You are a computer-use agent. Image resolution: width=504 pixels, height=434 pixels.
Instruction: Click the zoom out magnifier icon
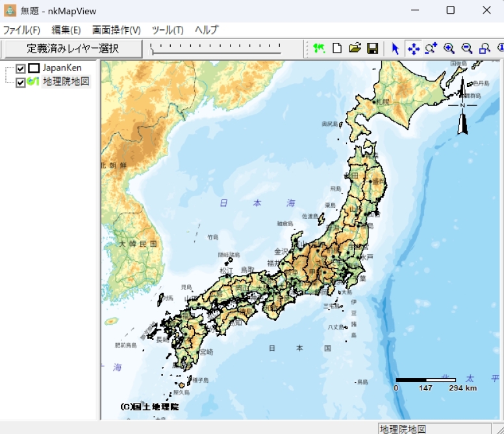(x=466, y=49)
